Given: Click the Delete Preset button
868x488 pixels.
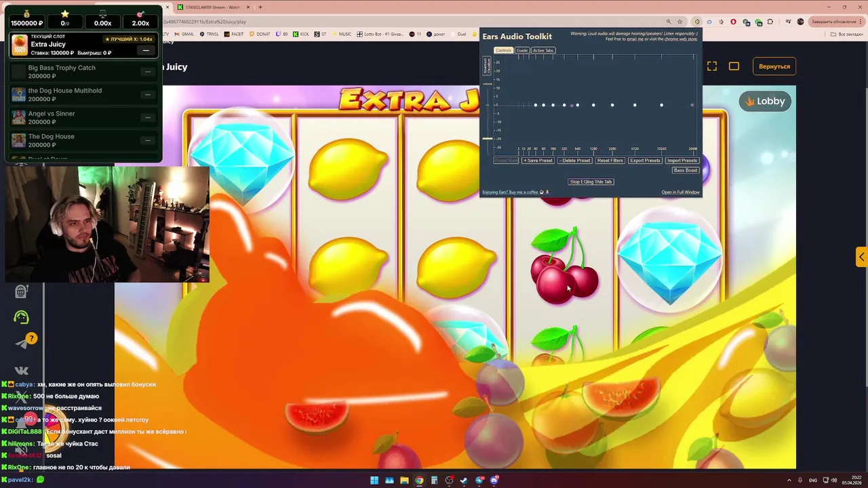Looking at the screenshot, I should click(x=575, y=161).
